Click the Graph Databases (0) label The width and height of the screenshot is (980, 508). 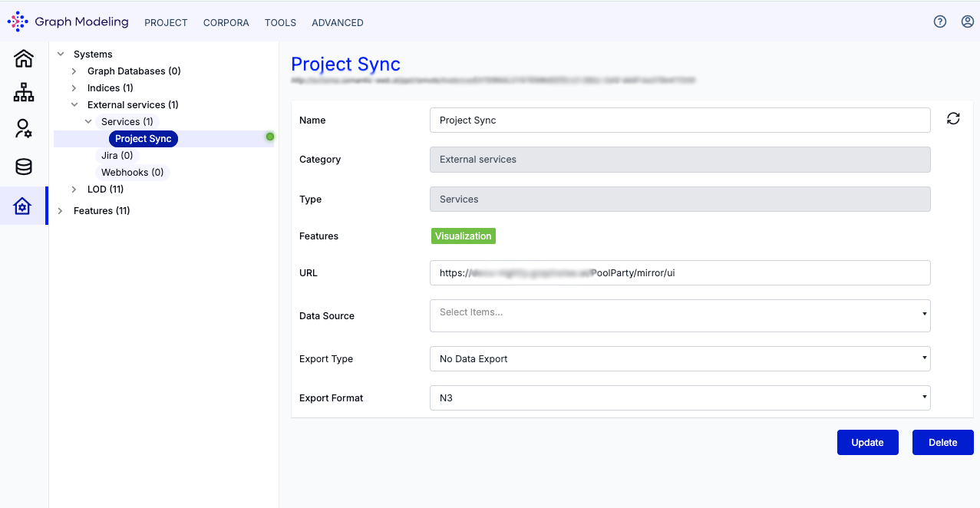coord(134,71)
